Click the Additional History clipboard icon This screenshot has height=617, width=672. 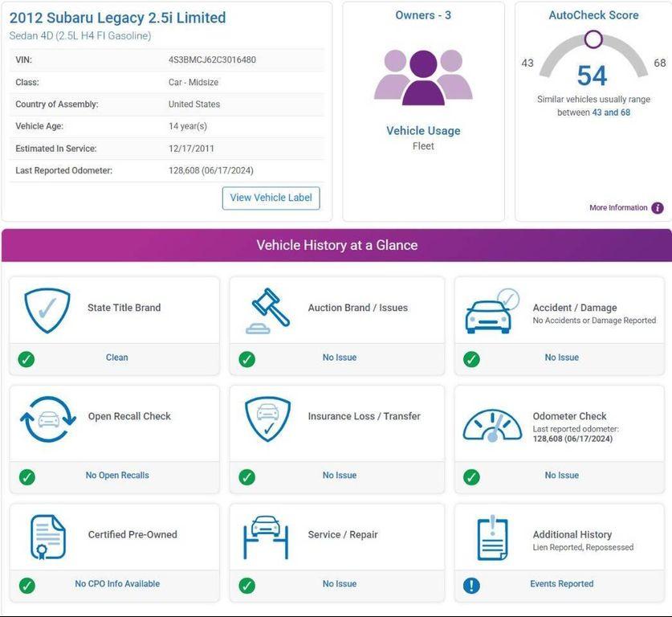pos(492,537)
